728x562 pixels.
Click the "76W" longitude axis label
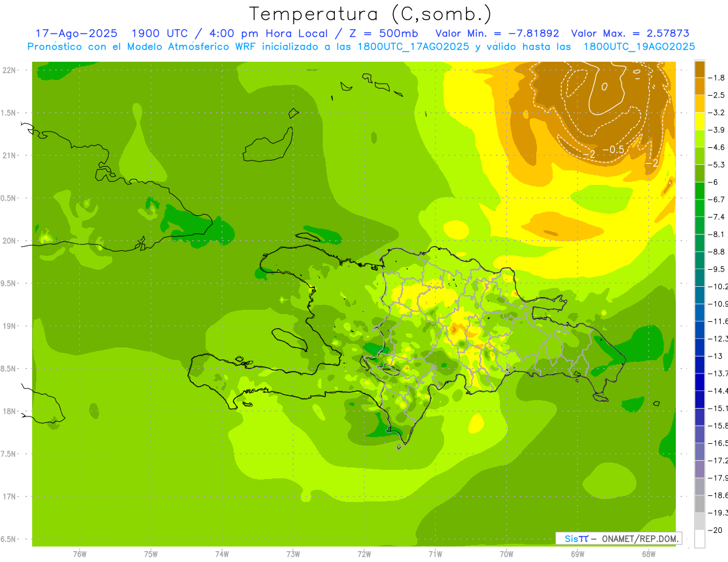79,554
